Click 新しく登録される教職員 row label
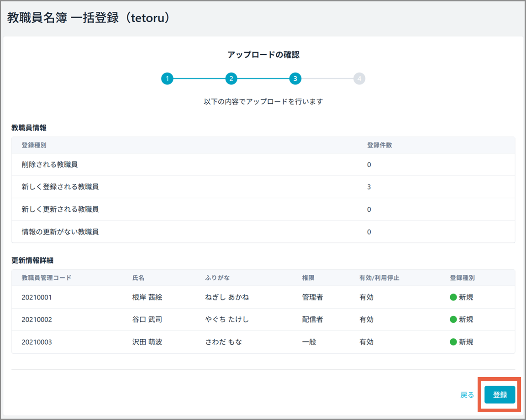Screen dimensions: 526x420 click(x=60, y=187)
